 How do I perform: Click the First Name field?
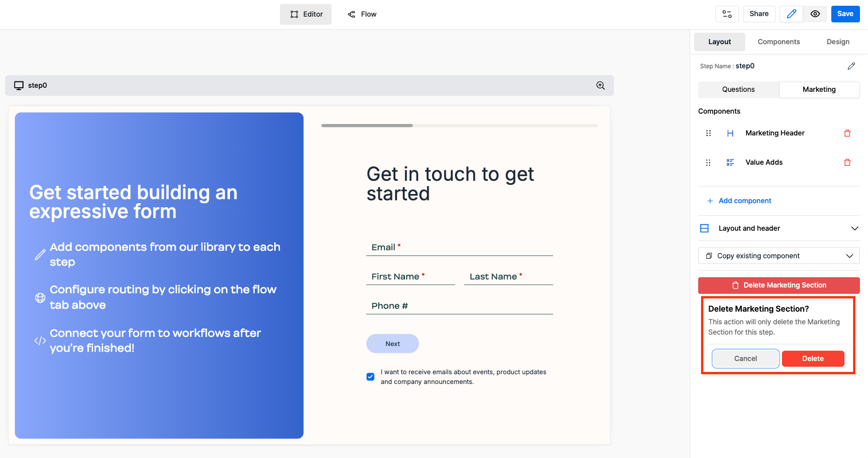click(411, 277)
